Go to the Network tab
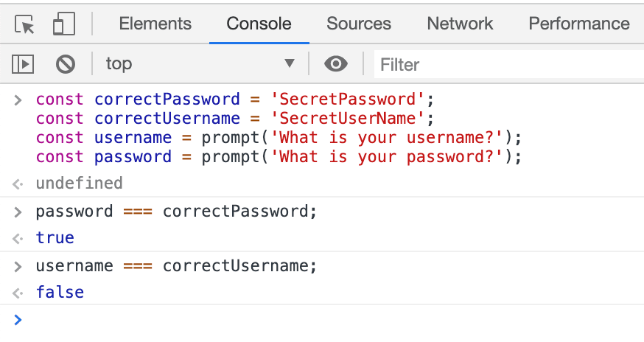644x342 pixels. [460, 24]
